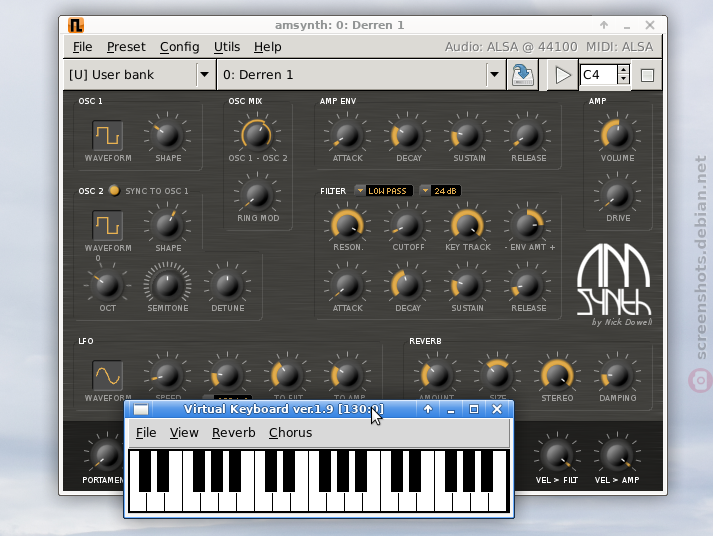Decrease the C4 note with down arrow
Viewport: 713px width, 536px height.
[x=623, y=80]
